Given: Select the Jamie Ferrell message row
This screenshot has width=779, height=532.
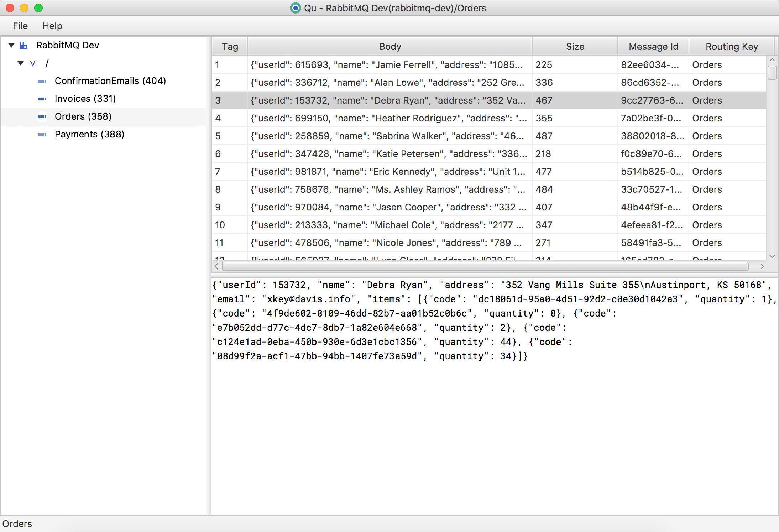Looking at the screenshot, I should click(x=489, y=65).
